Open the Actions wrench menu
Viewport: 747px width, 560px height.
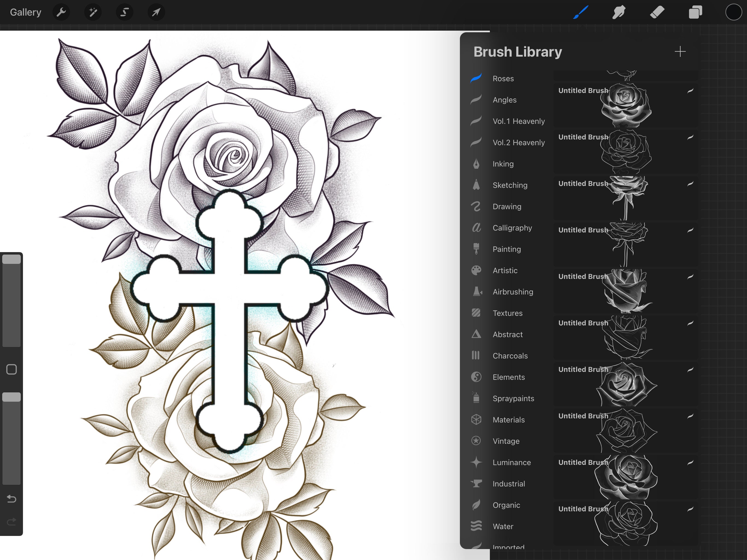point(61,13)
